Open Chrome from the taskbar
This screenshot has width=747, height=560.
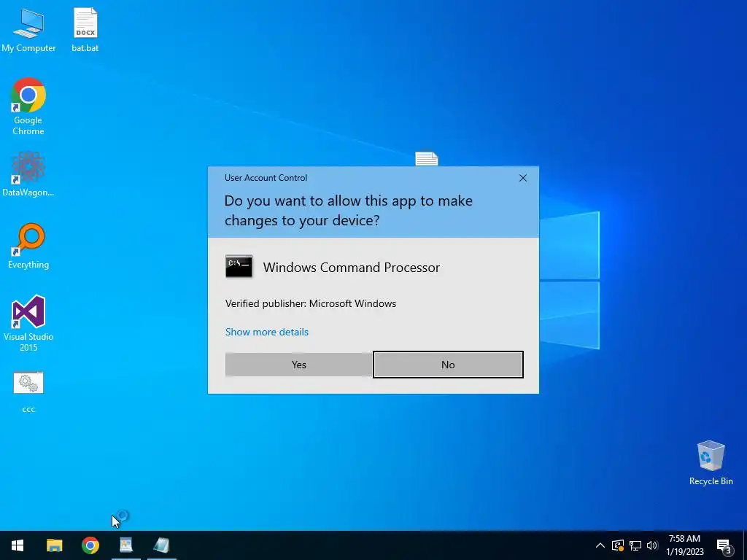tap(90, 545)
